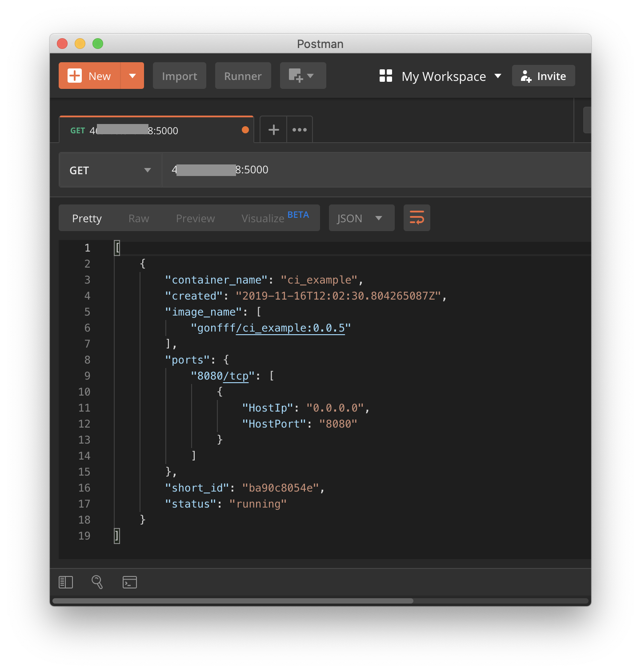Click the three-dot tab options icon

point(299,129)
